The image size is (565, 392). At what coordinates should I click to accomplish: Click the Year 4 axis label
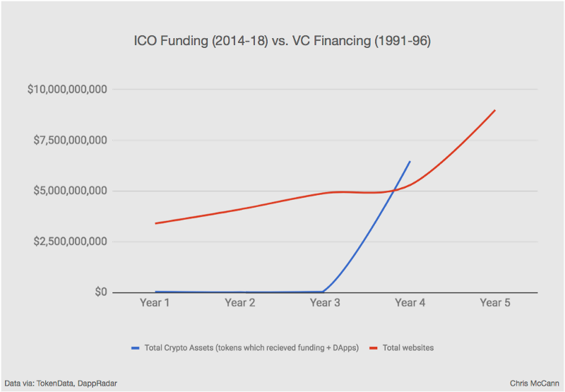pos(410,302)
